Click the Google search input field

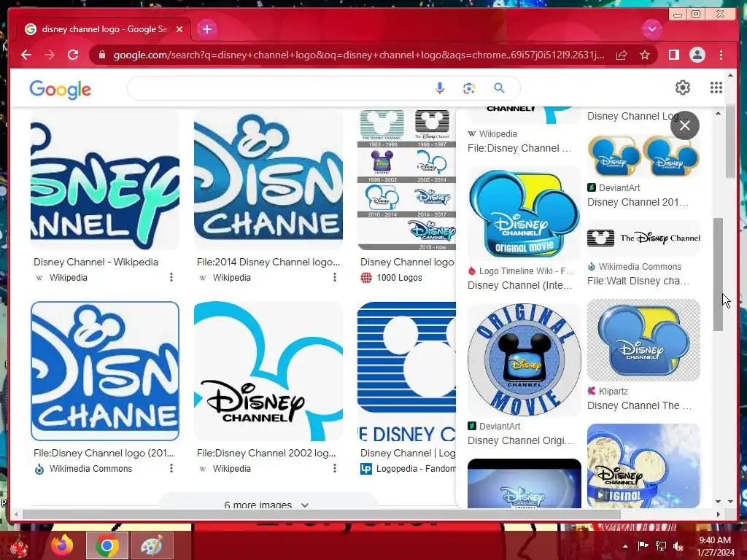coord(280,88)
